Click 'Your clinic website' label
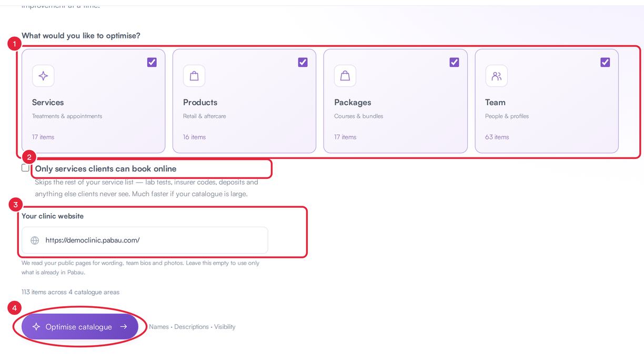 point(53,216)
